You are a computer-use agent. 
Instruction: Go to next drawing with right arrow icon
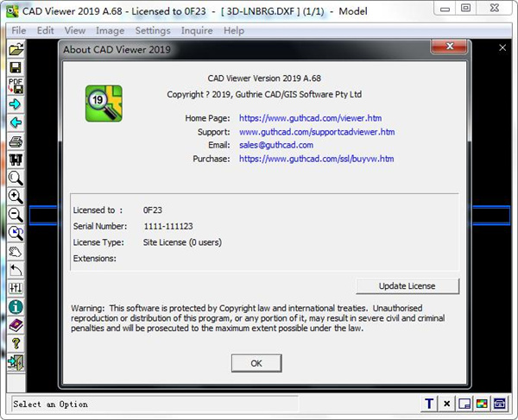tap(16, 104)
